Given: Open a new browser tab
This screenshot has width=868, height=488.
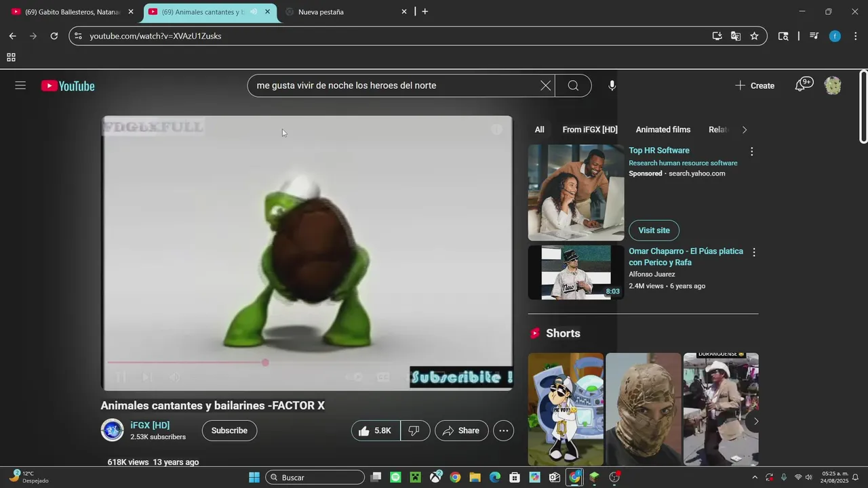Looking at the screenshot, I should tap(425, 12).
